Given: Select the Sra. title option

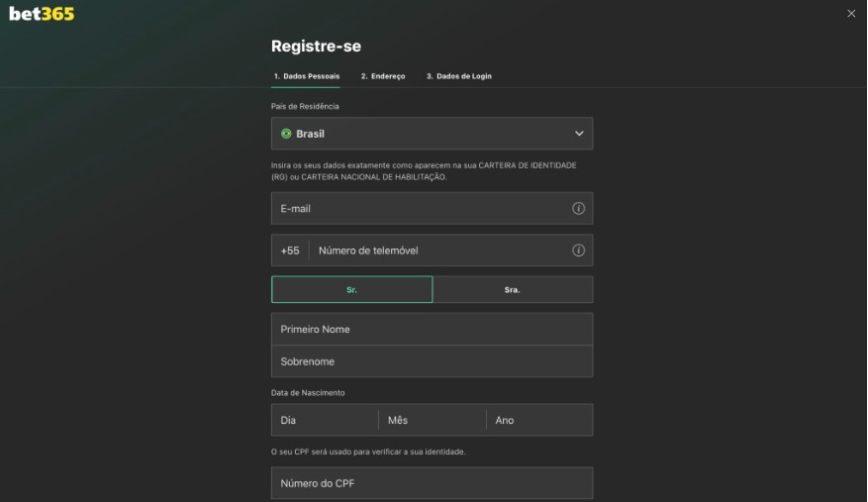Looking at the screenshot, I should coord(513,290).
